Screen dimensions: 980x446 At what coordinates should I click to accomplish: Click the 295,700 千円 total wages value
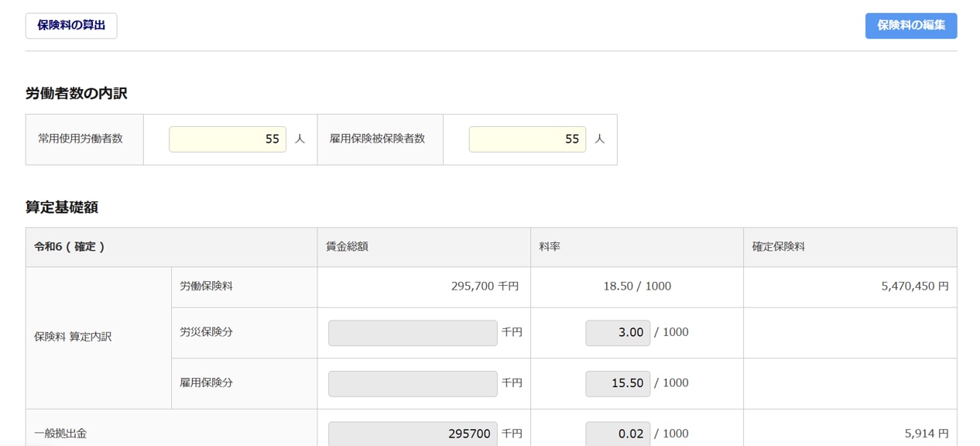485,286
